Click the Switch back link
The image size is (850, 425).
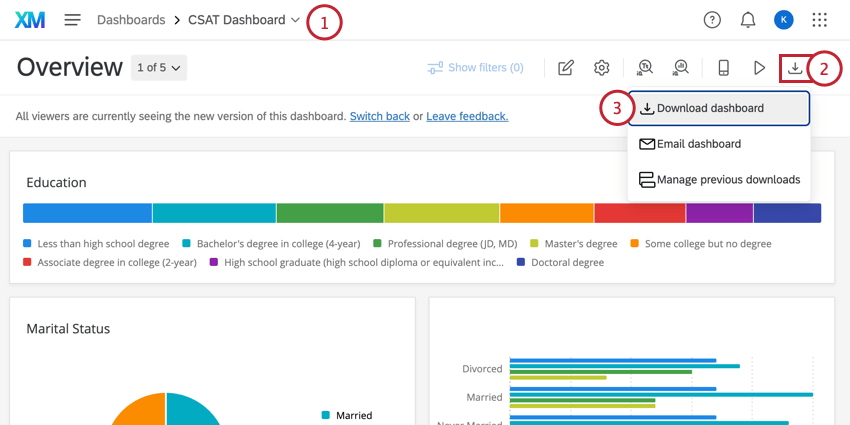click(379, 116)
